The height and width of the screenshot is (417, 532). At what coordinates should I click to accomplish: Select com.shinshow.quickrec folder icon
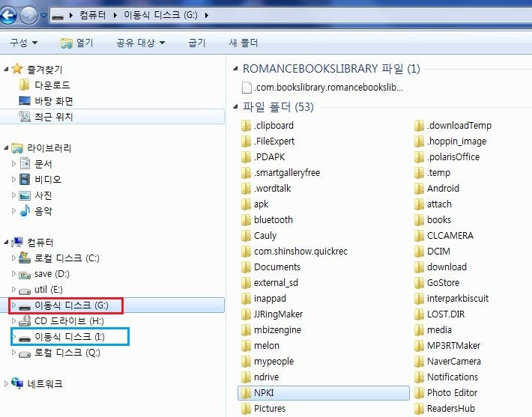246,252
